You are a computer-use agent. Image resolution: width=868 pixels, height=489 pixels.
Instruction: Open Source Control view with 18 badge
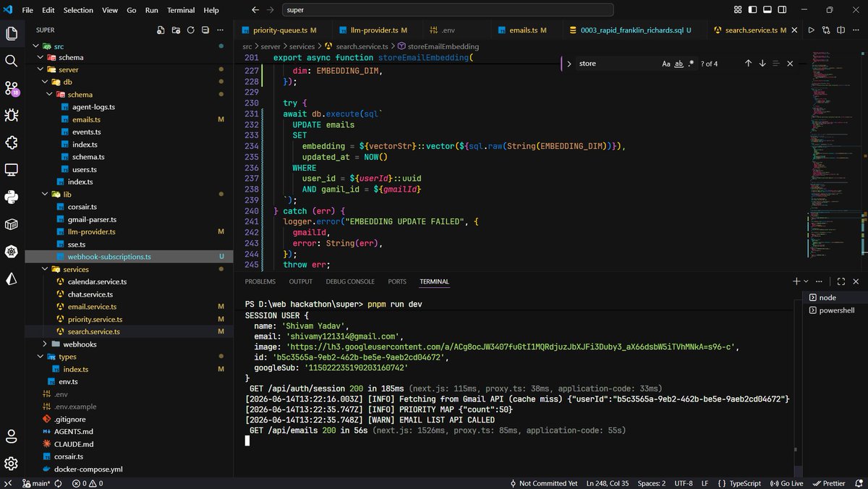(12, 88)
